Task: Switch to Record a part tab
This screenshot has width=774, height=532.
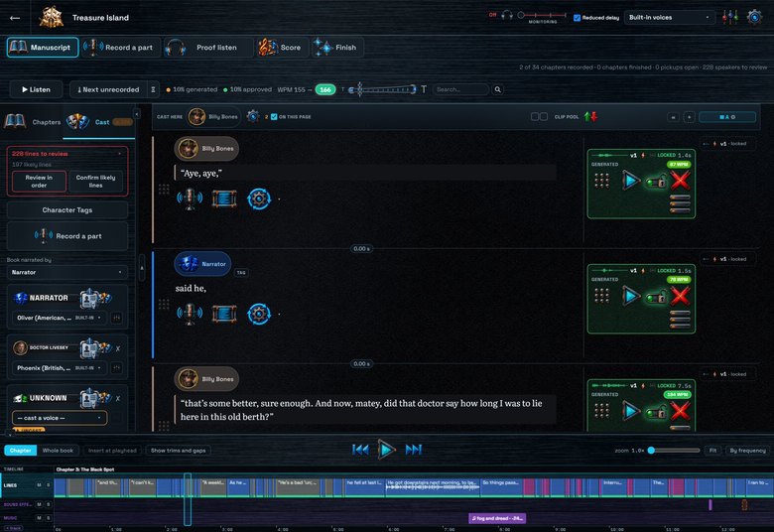Action: pyautogui.click(x=121, y=48)
